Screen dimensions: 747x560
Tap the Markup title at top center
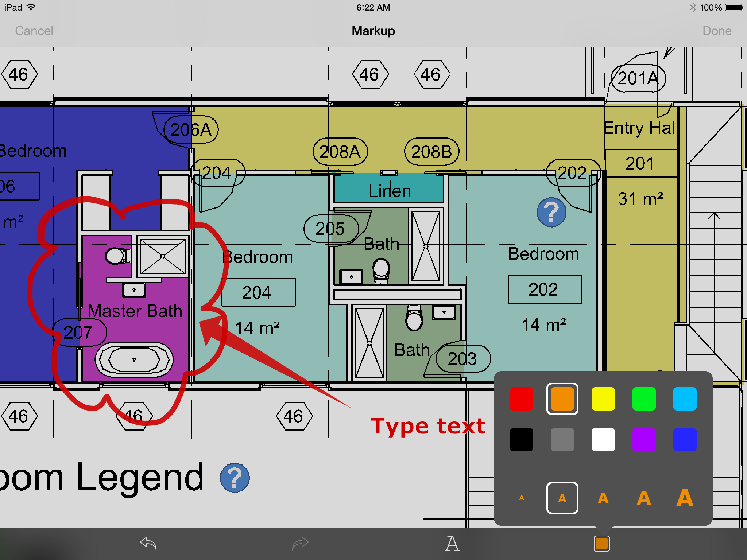pyautogui.click(x=373, y=31)
